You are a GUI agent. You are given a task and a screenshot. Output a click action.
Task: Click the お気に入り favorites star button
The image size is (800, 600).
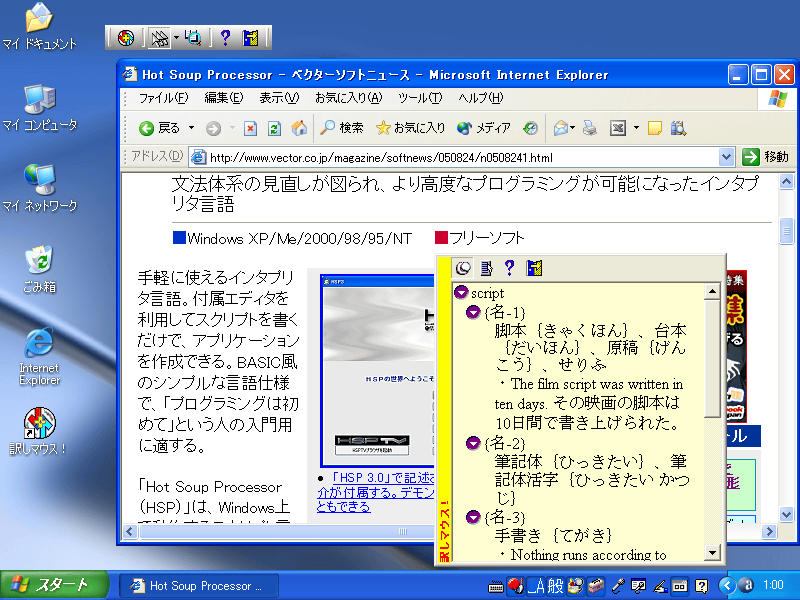pos(410,128)
